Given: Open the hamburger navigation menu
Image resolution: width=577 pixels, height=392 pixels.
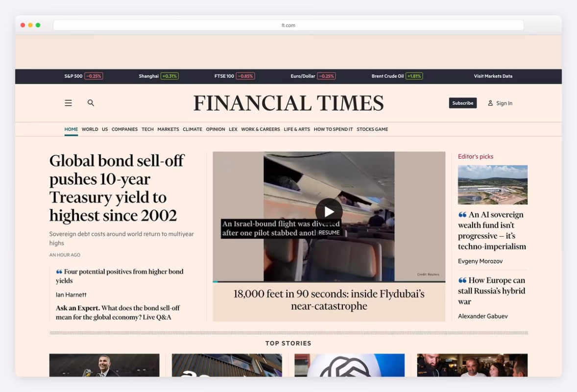Looking at the screenshot, I should [68, 103].
